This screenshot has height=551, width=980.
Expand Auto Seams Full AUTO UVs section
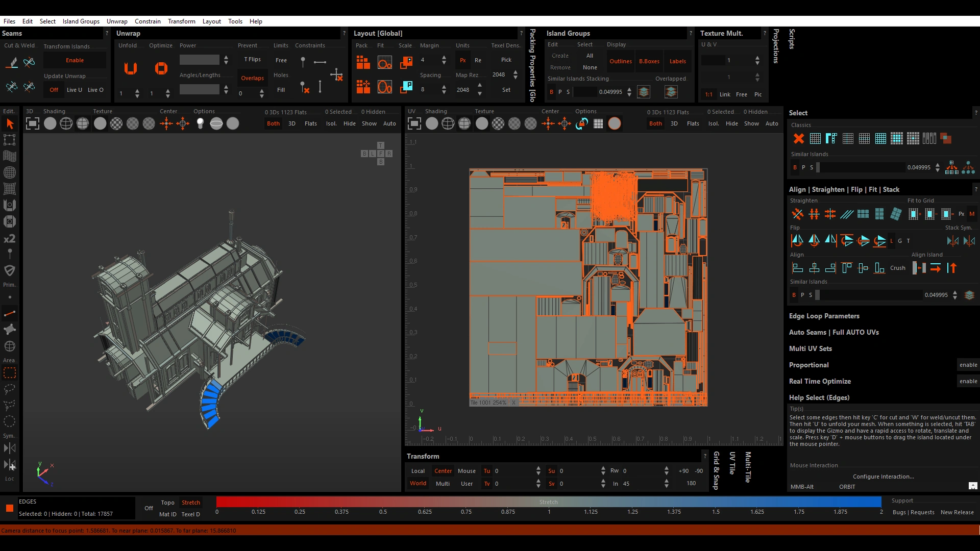point(834,332)
